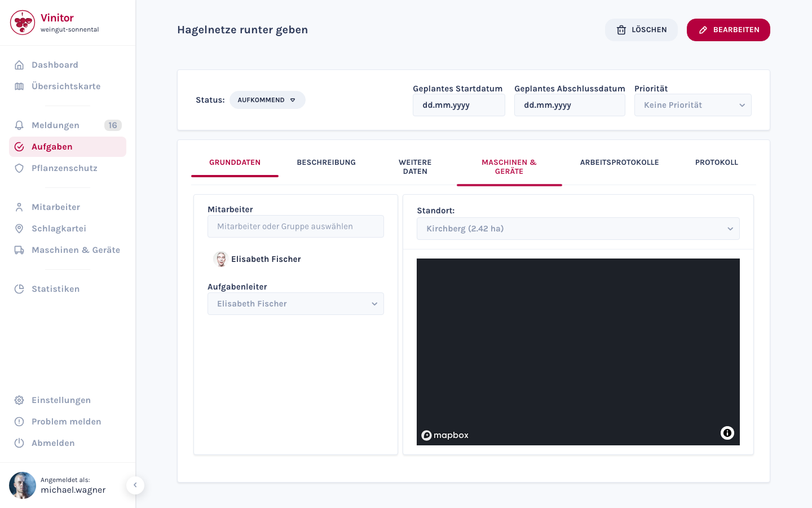This screenshot has height=508, width=812.
Task: Open the Übersichtskarte page
Action: 68,86
